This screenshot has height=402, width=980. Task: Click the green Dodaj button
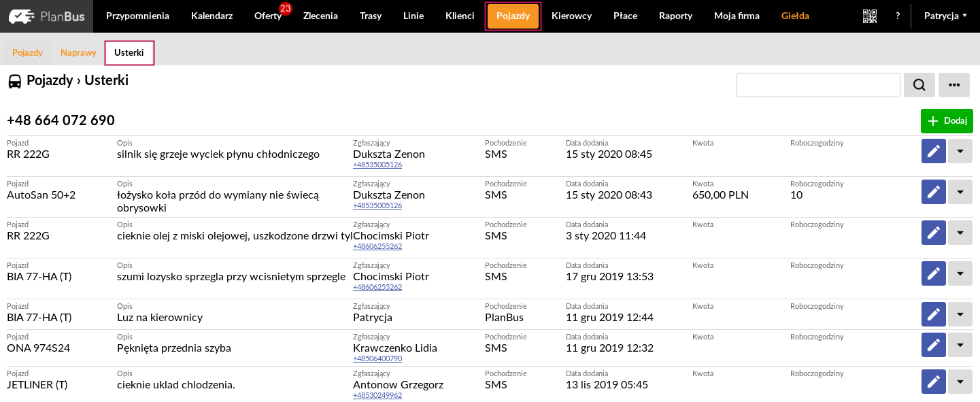click(947, 120)
